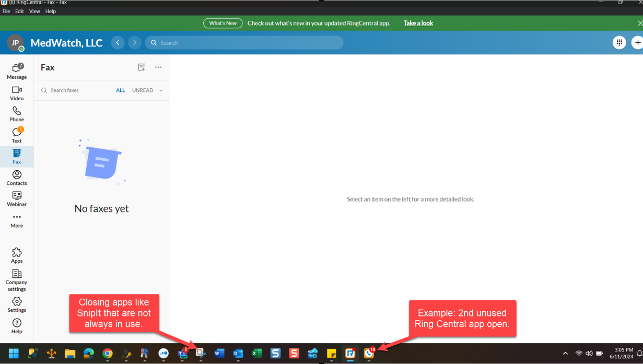Viewport: 643px width, 364px height.
Task: Click the What's New button
Action: coord(223,23)
